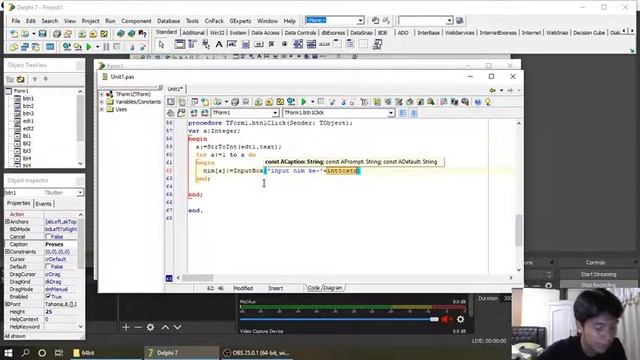Open the TForm1 class dropdown in editor
Screen dimensions: 640x360
click(x=276, y=113)
